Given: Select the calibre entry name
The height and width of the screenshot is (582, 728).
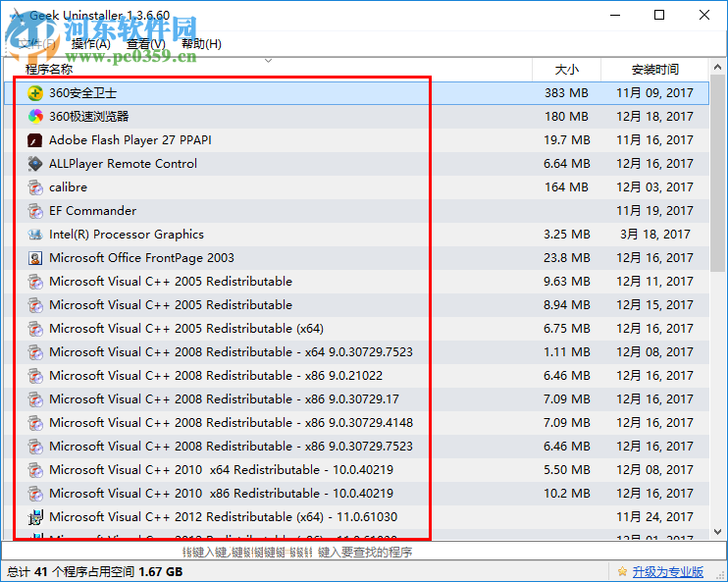Looking at the screenshot, I should (x=69, y=187).
